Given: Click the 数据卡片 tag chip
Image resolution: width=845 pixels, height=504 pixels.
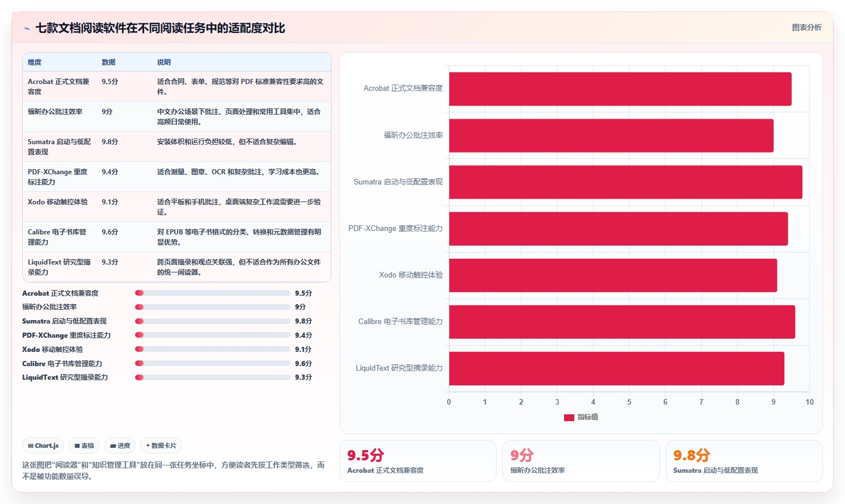Looking at the screenshot, I should (x=161, y=446).
